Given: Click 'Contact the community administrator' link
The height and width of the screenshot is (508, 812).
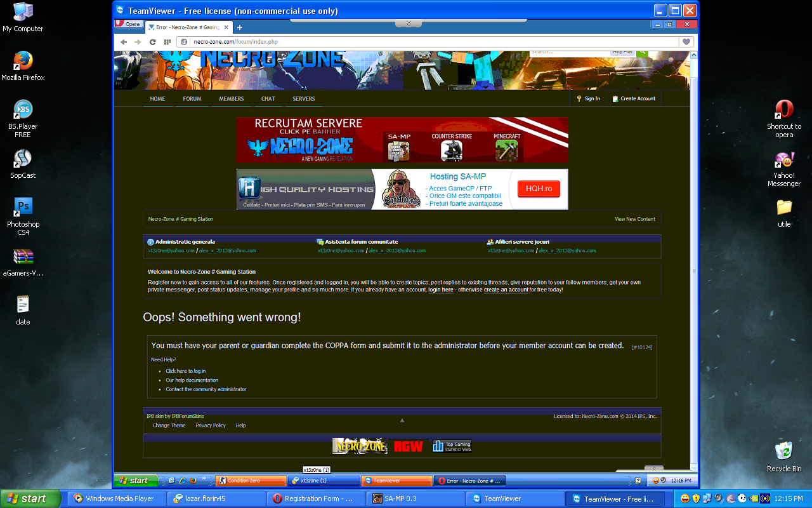Looking at the screenshot, I should [206, 389].
